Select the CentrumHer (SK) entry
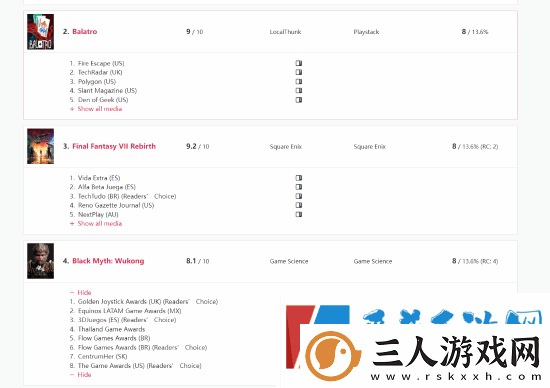The width and height of the screenshot is (550, 388). (x=102, y=356)
